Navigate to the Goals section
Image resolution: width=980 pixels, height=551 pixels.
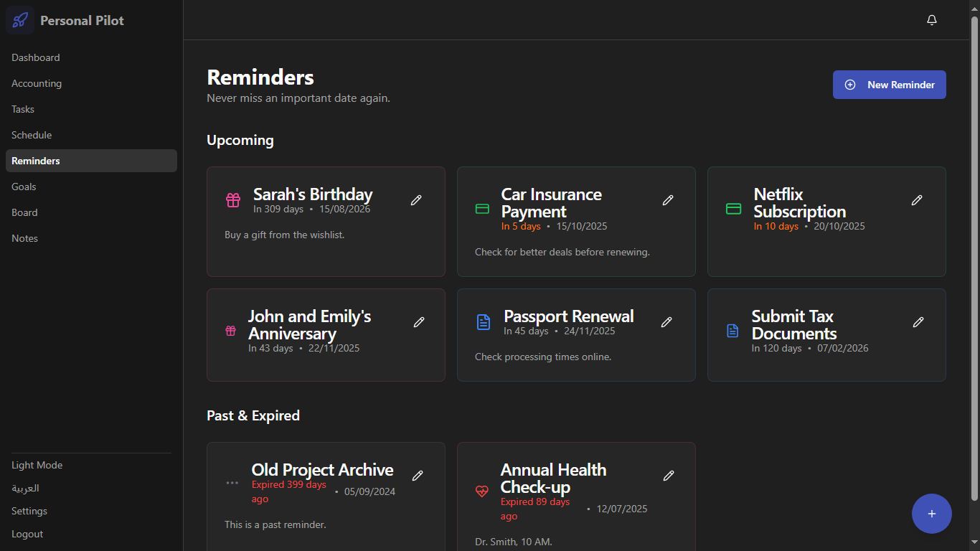click(24, 187)
